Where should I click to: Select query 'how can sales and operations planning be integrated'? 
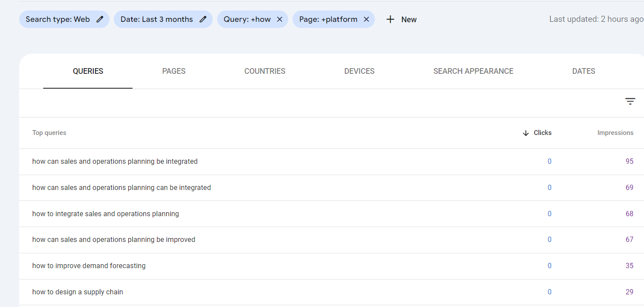115,162
